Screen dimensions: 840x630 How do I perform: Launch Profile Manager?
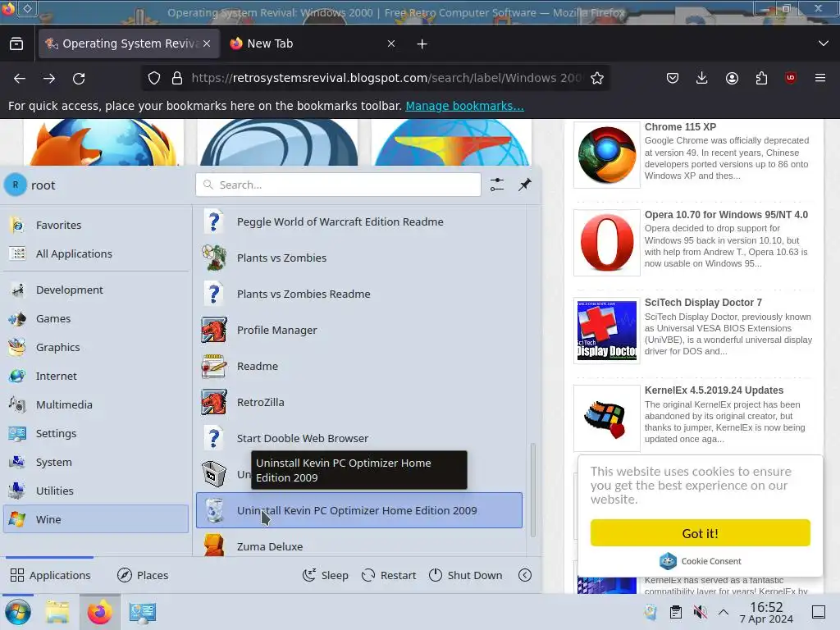tap(359, 330)
